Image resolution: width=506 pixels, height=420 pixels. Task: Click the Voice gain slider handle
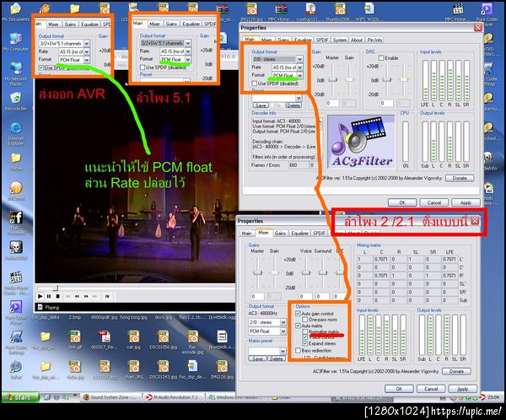tap(305, 272)
